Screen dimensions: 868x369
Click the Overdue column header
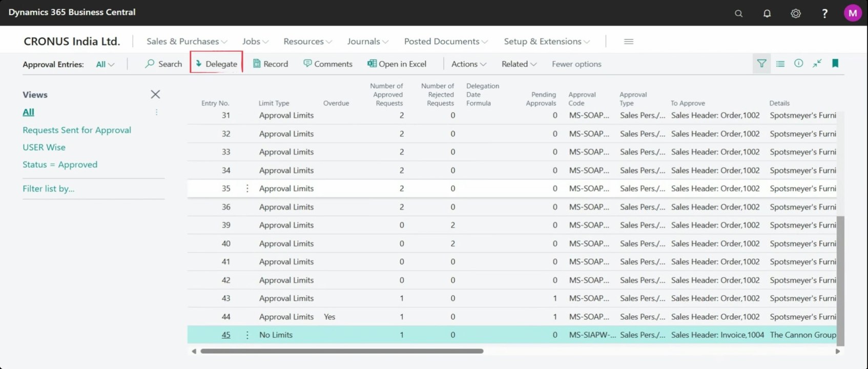point(336,103)
